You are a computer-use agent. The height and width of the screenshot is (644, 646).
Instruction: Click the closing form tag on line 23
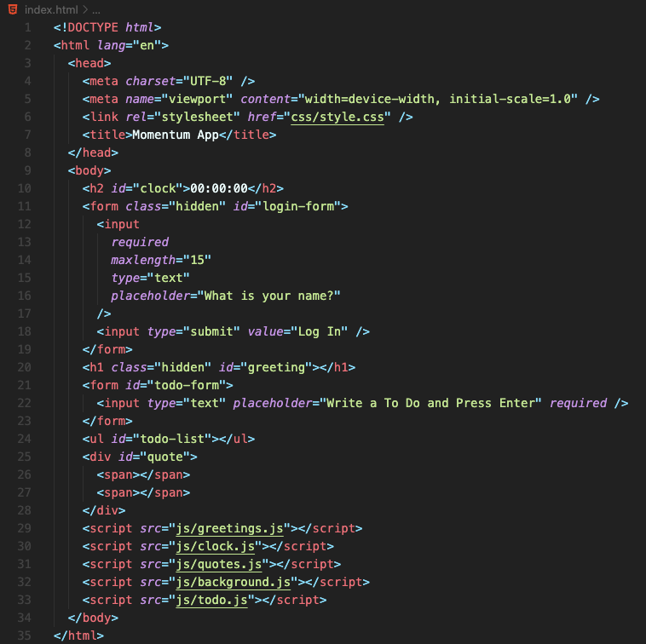point(107,421)
